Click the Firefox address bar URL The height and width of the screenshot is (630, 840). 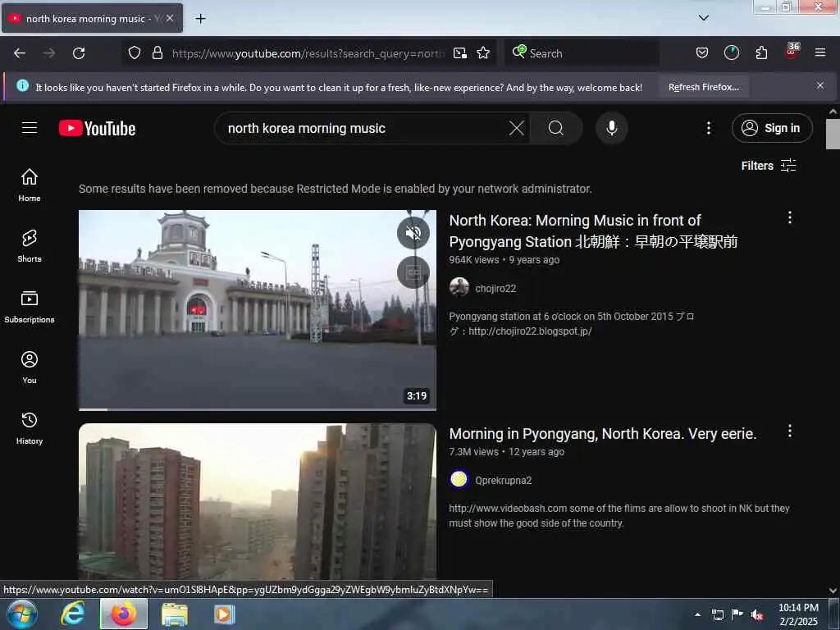(308, 53)
